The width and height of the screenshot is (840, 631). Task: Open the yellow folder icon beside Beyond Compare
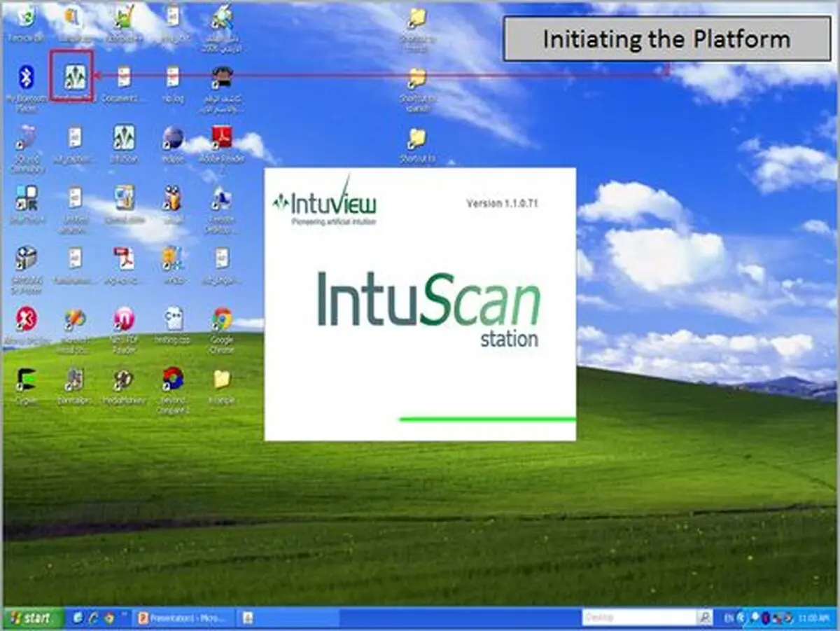[222, 387]
